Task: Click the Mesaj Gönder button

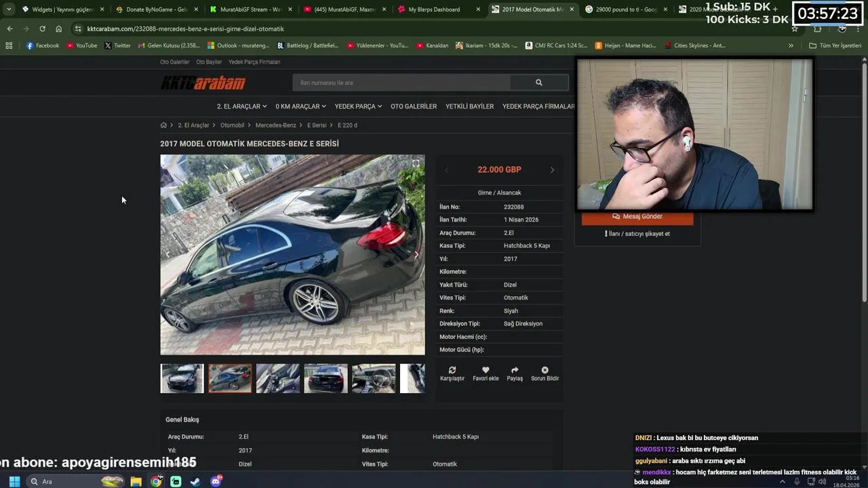Action: point(637,217)
